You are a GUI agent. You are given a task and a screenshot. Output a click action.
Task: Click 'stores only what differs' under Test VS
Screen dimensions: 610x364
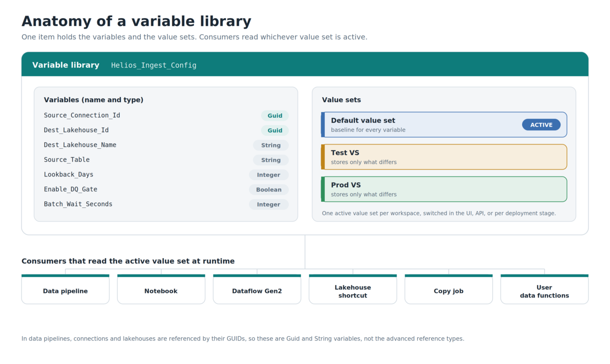tap(364, 162)
